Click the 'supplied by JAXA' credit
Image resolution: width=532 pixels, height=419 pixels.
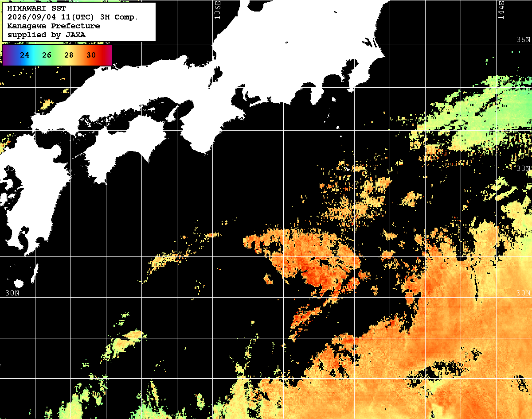[x=47, y=35]
